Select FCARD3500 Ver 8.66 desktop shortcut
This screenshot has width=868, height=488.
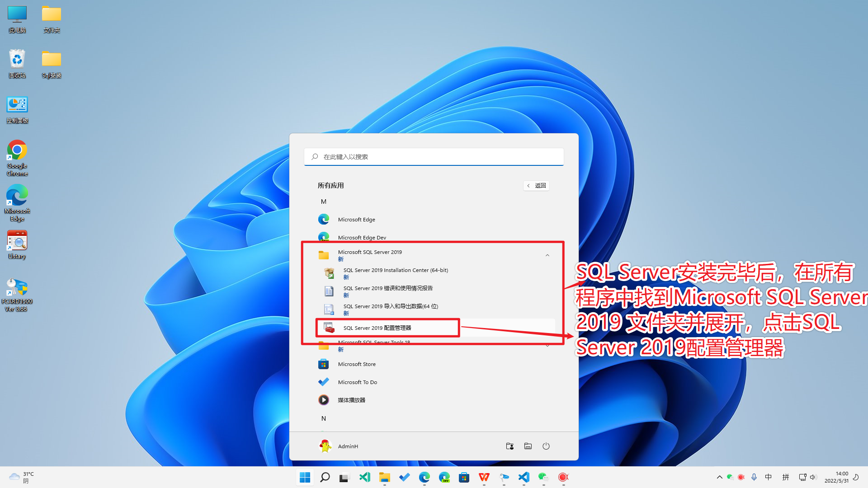tap(17, 295)
